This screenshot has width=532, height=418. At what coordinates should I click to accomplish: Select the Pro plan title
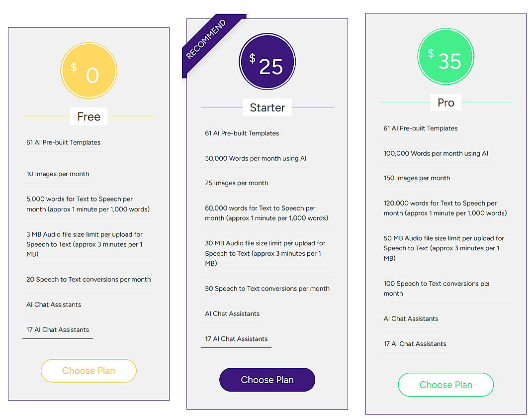[x=445, y=103]
